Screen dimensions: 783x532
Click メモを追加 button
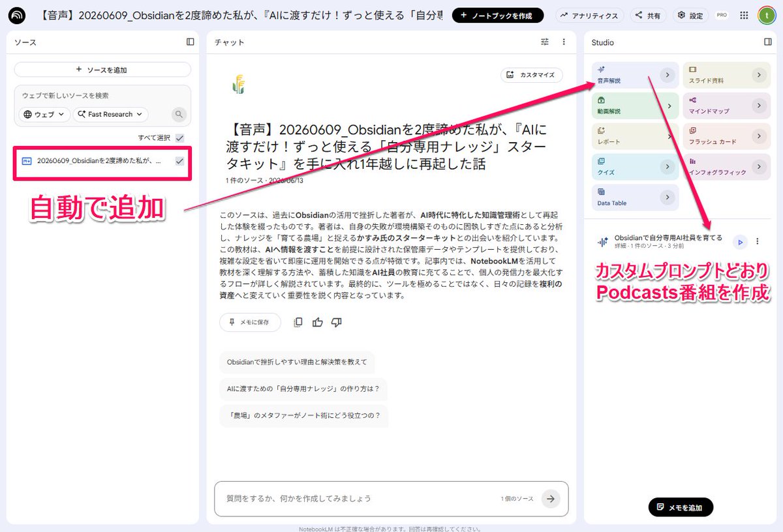[681, 507]
